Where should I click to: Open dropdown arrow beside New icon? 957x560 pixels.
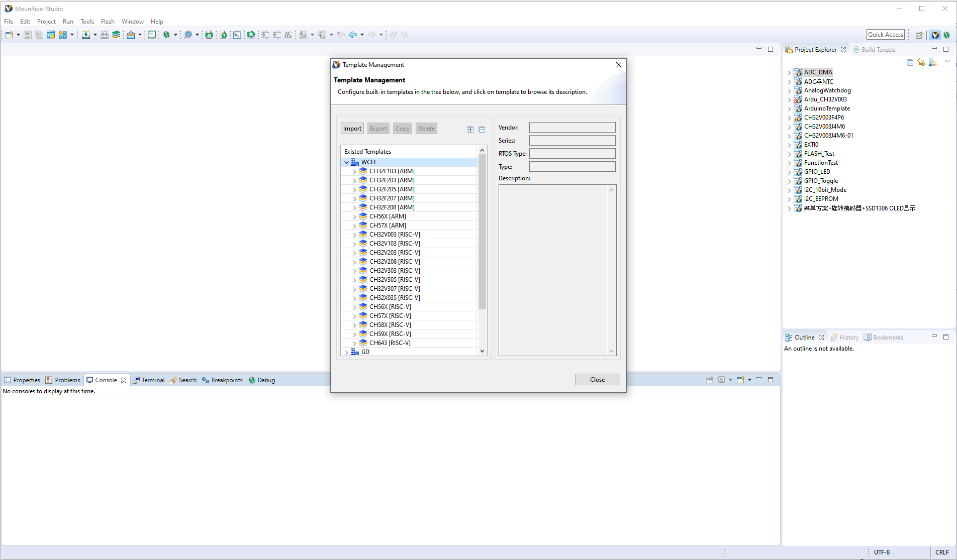click(x=18, y=35)
